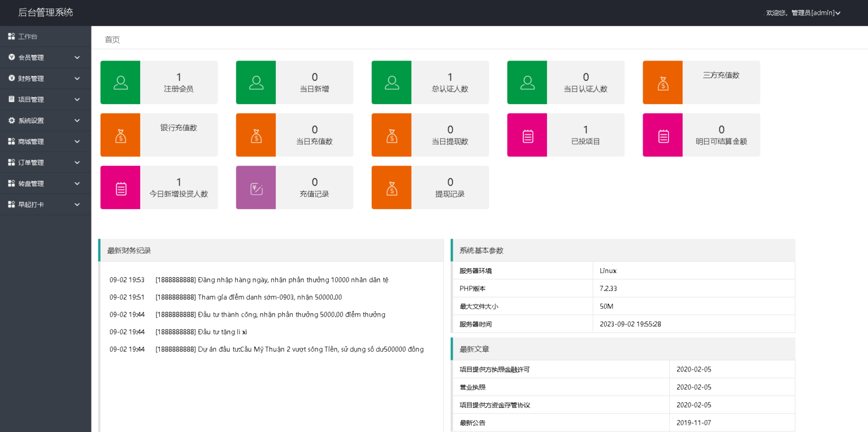The height and width of the screenshot is (432, 868).
Task: Click server time 2023-09-02 19:55:28
Action: (630, 324)
